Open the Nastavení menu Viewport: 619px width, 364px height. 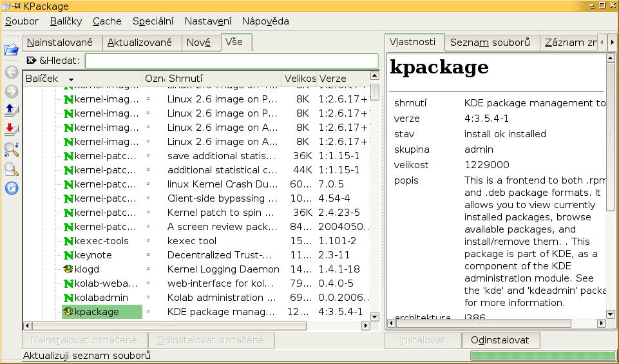pos(208,21)
